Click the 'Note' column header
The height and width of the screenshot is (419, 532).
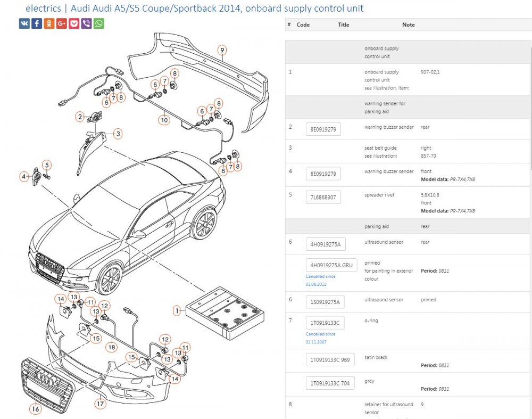tap(409, 25)
